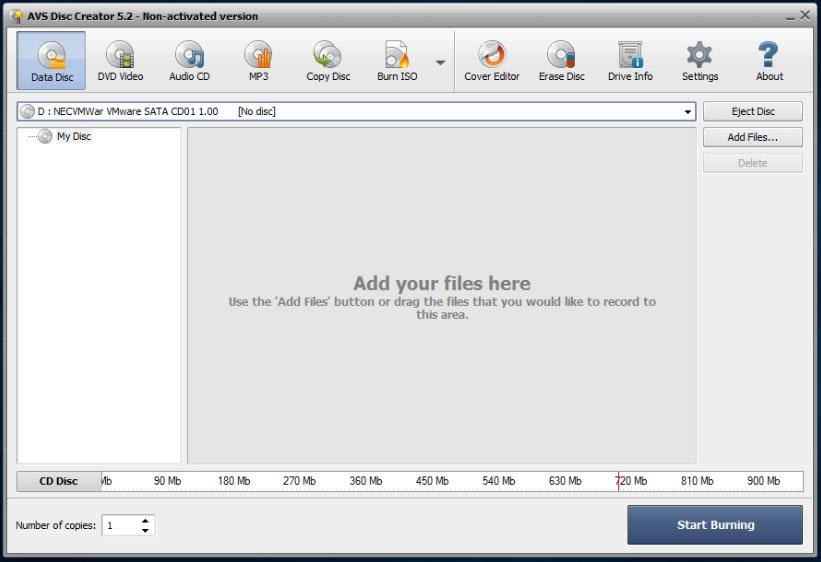Viewport: 821px width, 562px height.
Task: Click the '[No disc]' status text
Action: click(257, 112)
